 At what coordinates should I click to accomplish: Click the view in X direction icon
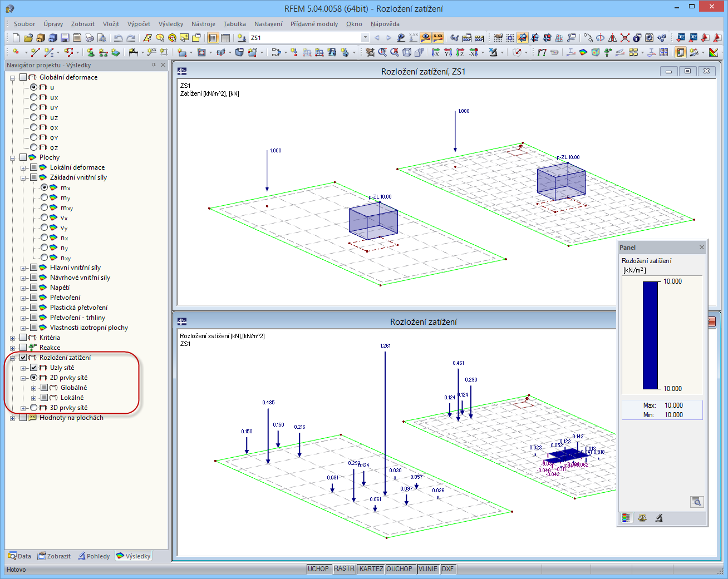(x=436, y=52)
